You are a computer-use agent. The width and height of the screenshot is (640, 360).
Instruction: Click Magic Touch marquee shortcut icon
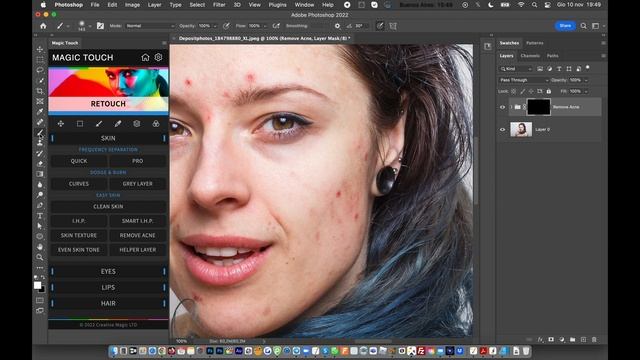pos(80,124)
